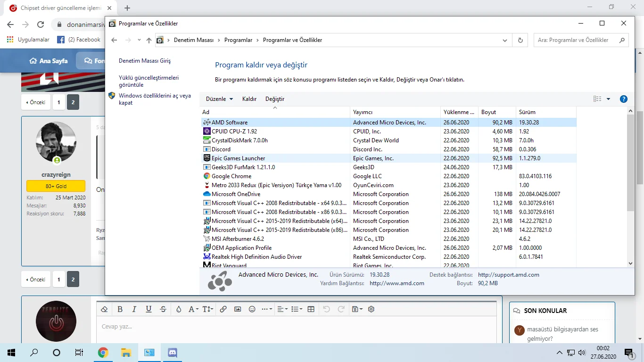Click the up-arrow navigation icon

tap(149, 41)
